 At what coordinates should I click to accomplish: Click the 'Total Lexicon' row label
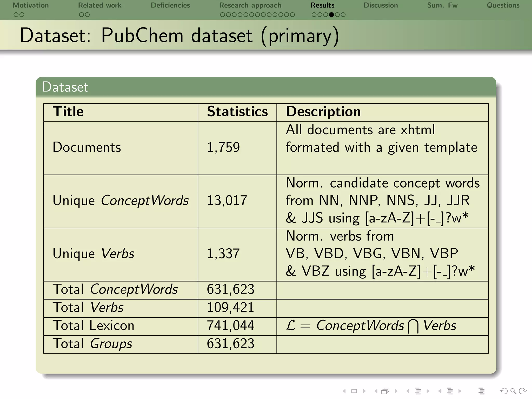[94, 325]
